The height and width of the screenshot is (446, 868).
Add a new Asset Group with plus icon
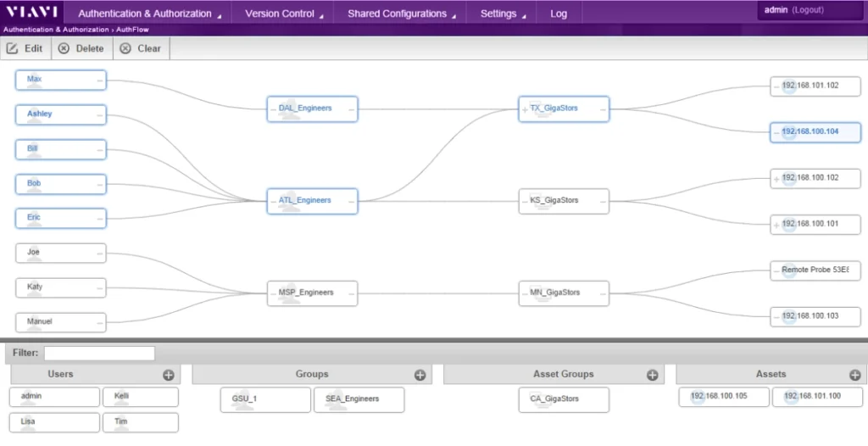(652, 375)
